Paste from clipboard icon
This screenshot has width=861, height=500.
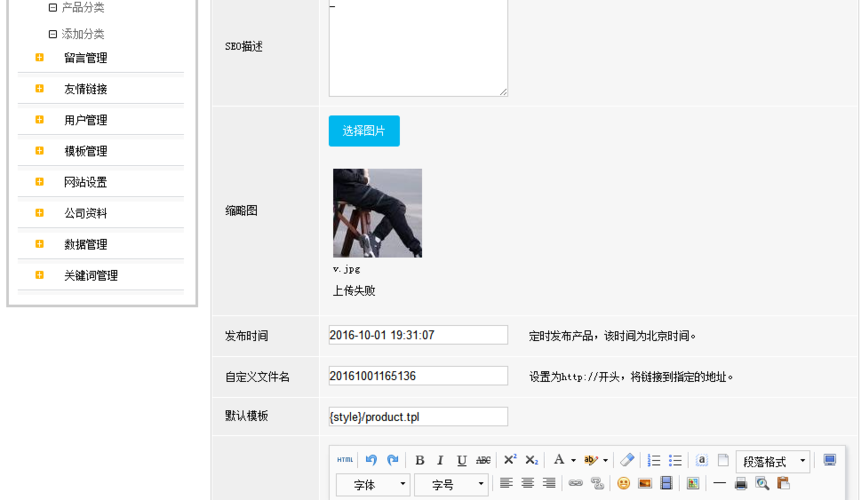pos(784,483)
